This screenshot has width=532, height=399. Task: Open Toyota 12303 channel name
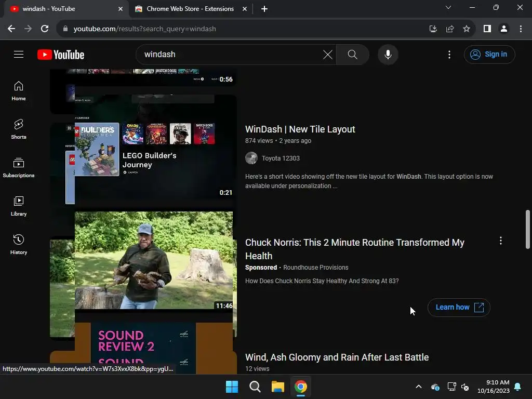pyautogui.click(x=281, y=158)
